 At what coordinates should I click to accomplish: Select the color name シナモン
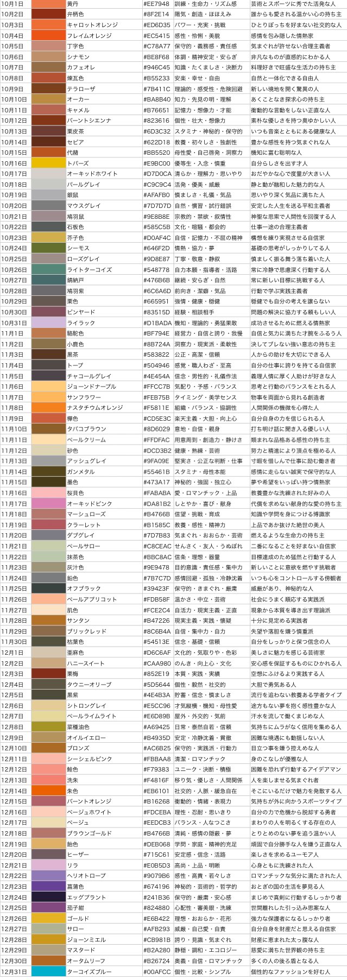tap(78, 57)
